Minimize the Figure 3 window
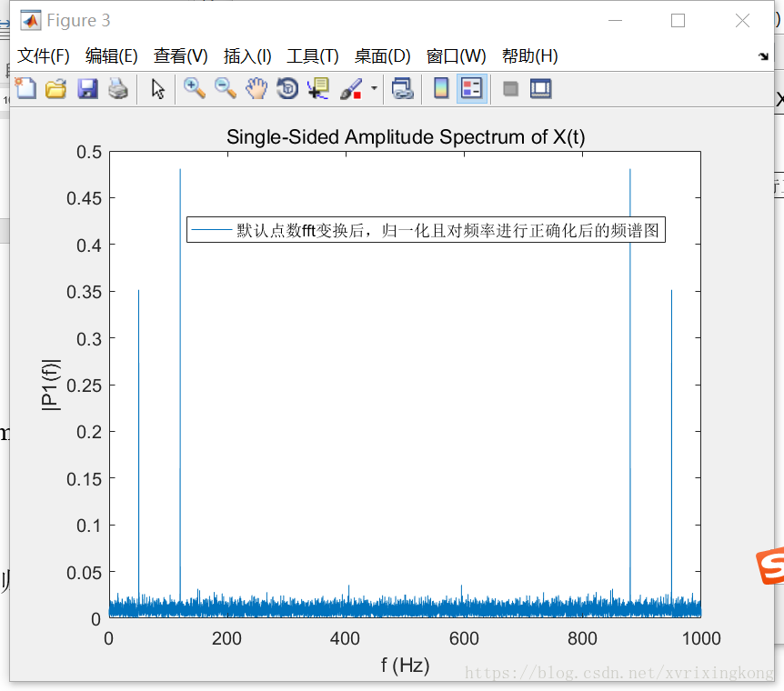784x691 pixels. [615, 21]
